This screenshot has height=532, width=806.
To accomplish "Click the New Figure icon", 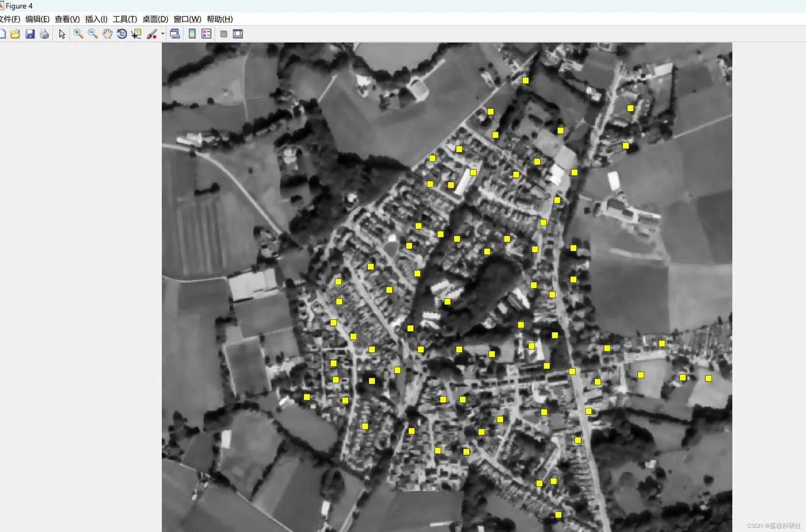I will tap(2, 34).
